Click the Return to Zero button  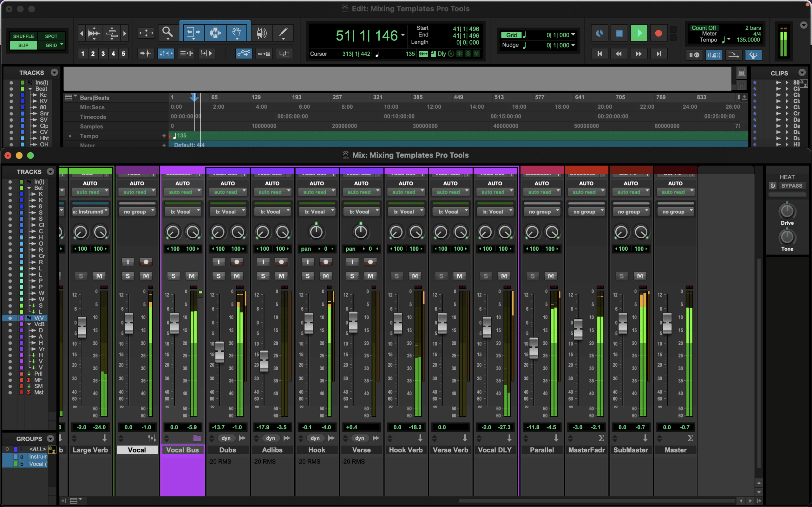tap(599, 54)
